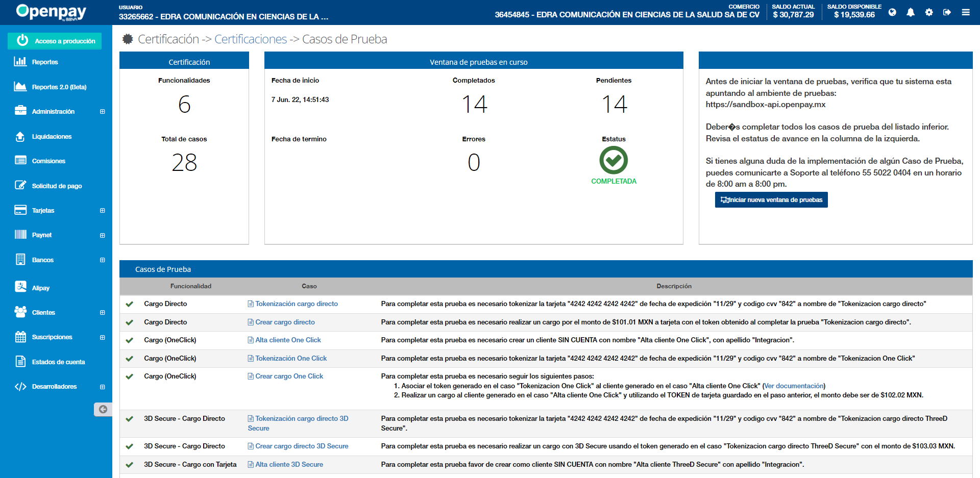Click Iniciar nueva ventana de pruebas button
Viewport: 980px width, 478px height.
771,200
